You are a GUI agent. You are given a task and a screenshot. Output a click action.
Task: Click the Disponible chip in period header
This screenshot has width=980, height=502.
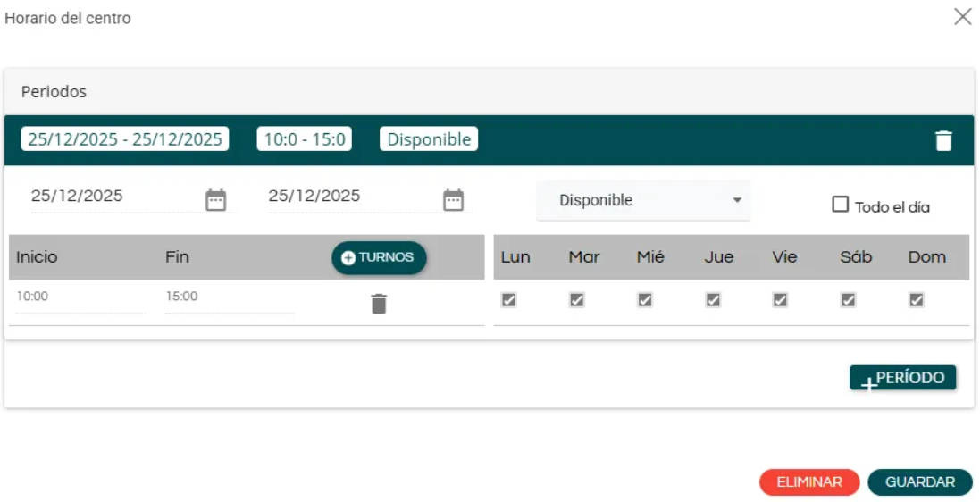click(x=429, y=139)
